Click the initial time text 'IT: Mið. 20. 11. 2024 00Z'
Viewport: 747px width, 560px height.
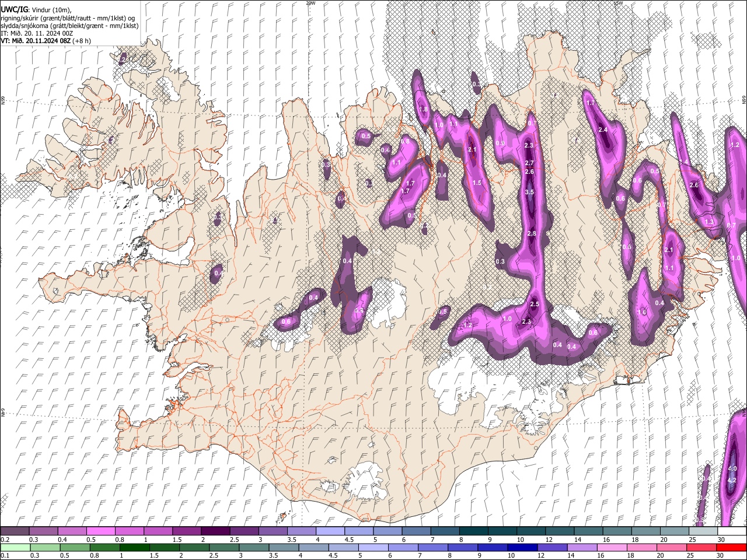[37, 33]
